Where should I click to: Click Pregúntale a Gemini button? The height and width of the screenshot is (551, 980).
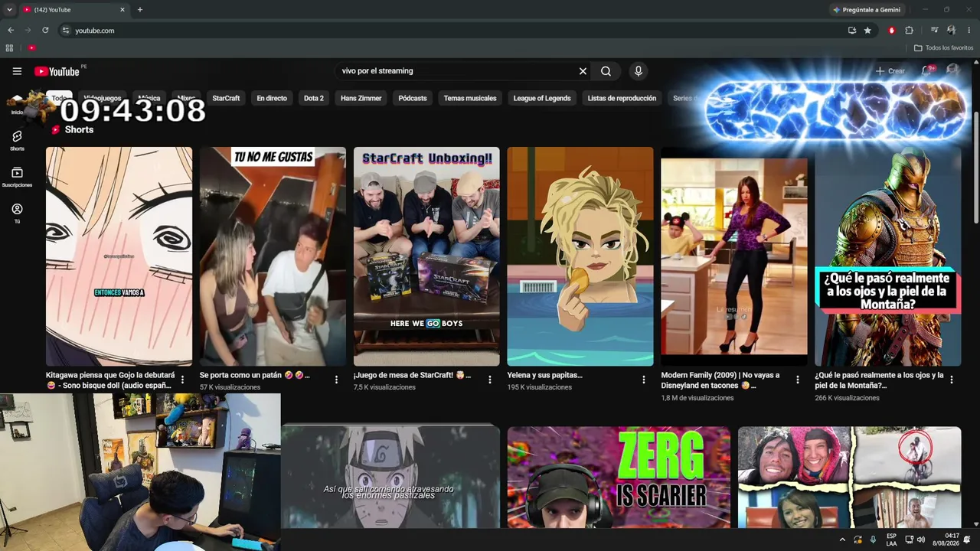tap(866, 10)
